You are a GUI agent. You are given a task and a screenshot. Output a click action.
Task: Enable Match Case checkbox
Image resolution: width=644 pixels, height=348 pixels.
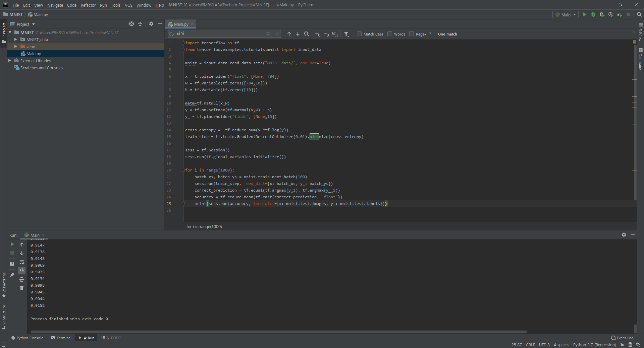pos(359,34)
